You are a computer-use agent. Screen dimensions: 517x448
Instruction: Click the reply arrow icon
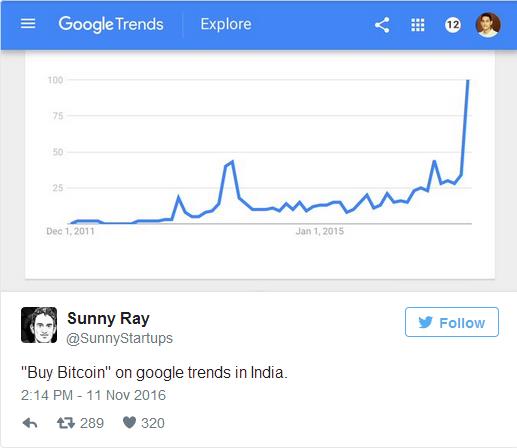coord(30,423)
